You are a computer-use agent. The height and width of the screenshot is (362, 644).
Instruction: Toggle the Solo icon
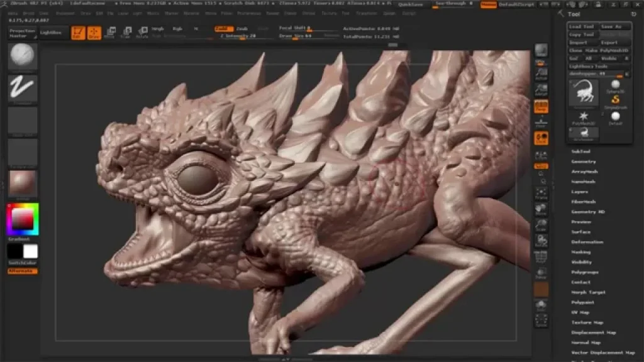[x=541, y=306]
